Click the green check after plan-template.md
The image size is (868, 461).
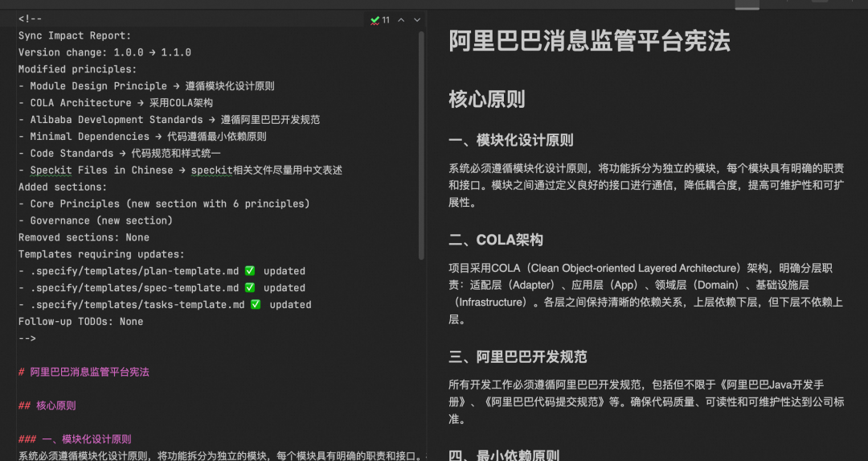click(250, 271)
